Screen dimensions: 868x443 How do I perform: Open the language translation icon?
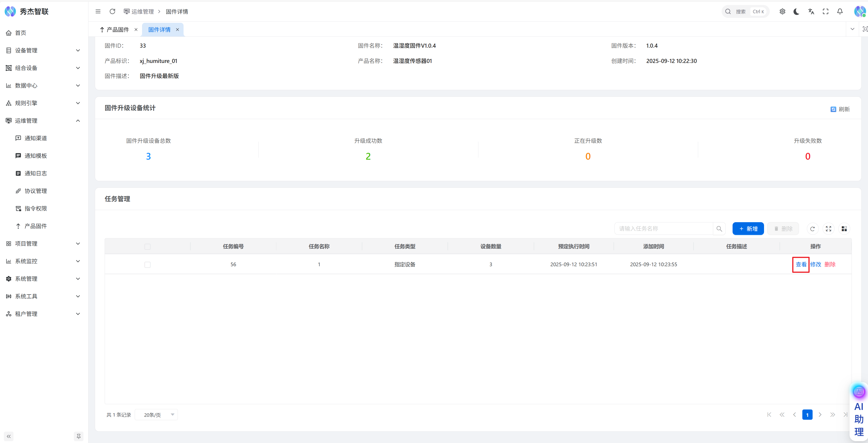point(811,11)
